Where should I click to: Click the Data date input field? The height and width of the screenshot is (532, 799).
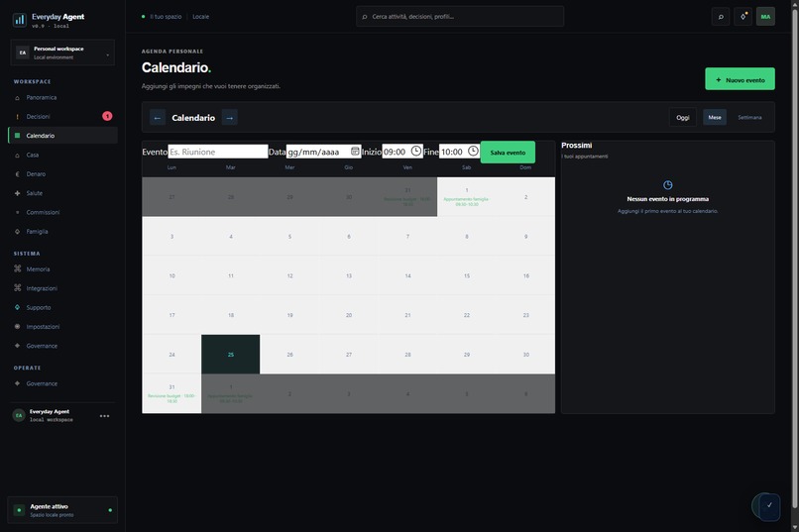click(323, 152)
